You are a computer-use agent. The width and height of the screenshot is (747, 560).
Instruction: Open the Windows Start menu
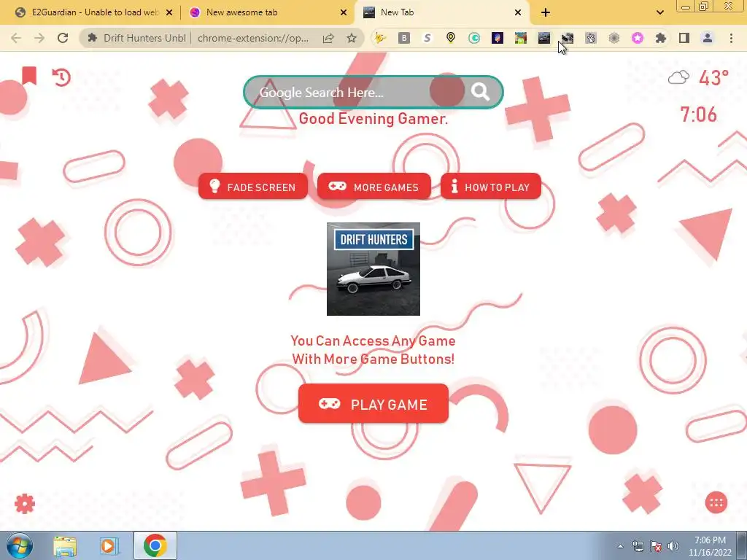[19, 545]
